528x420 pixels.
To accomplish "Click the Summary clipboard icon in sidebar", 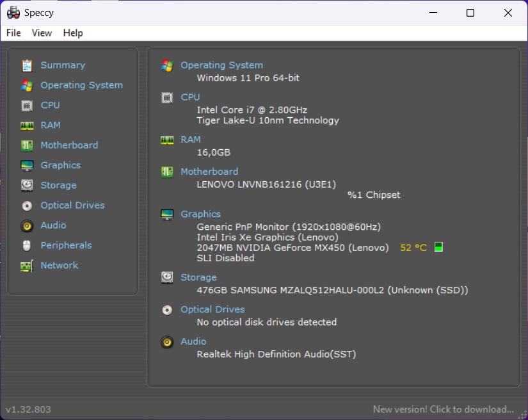I will (x=27, y=65).
